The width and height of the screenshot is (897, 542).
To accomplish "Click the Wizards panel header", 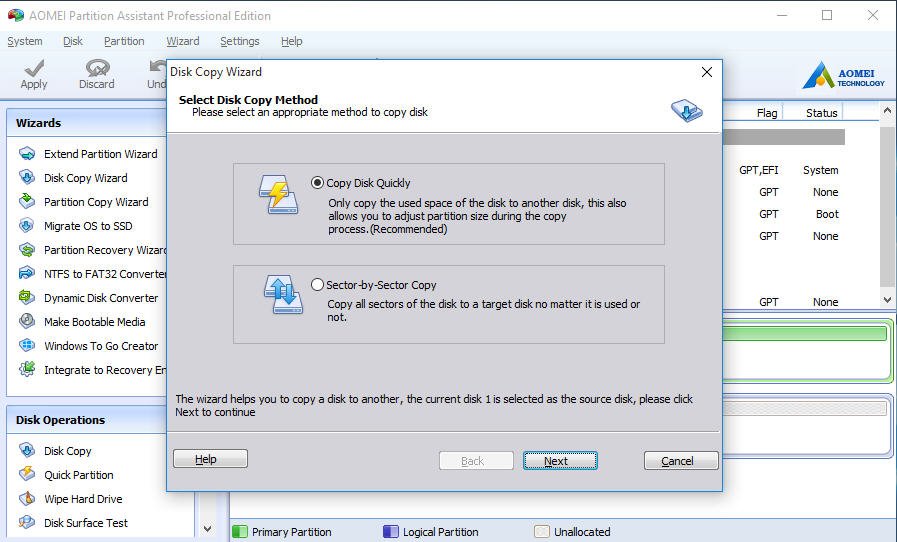I will pos(87,123).
